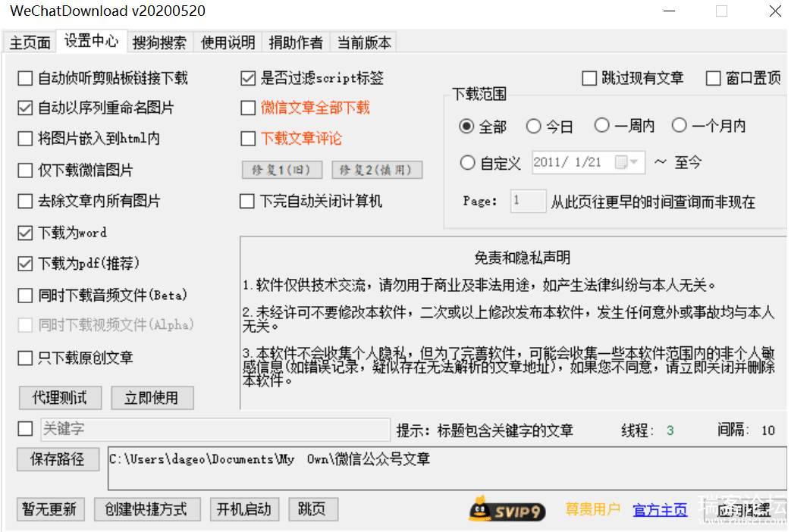Click the save path text box
Viewport: 791px width, 532px height.
point(447,468)
